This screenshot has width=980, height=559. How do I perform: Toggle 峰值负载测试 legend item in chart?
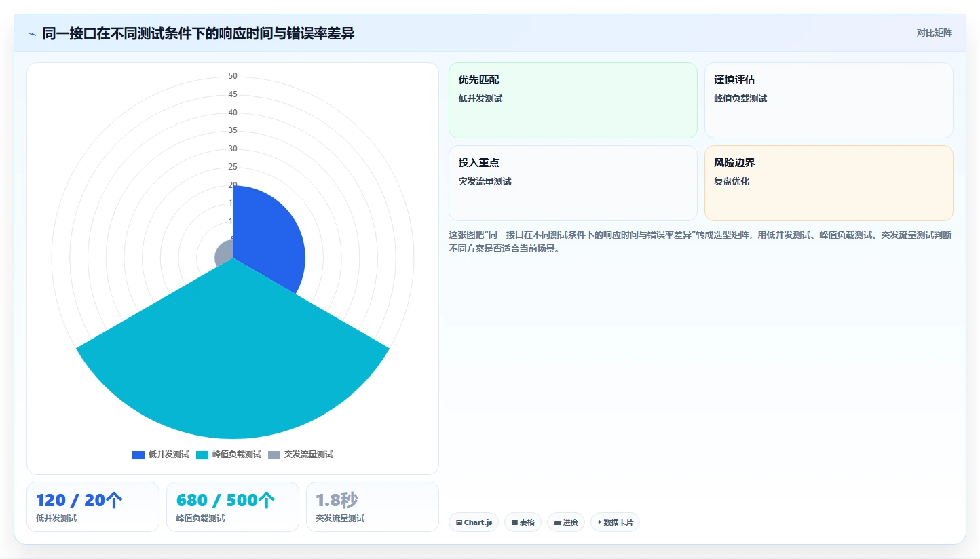(229, 455)
